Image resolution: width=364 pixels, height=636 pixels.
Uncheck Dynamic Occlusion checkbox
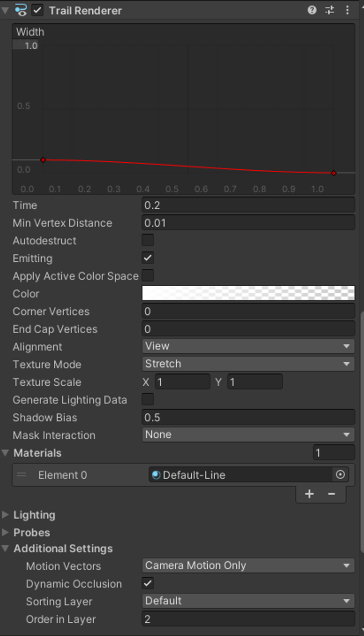148,583
